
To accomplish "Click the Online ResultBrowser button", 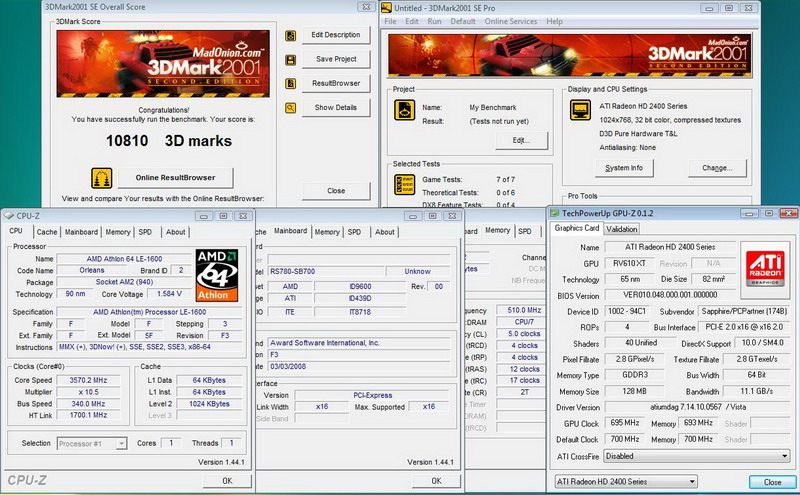I will pyautogui.click(x=176, y=178).
